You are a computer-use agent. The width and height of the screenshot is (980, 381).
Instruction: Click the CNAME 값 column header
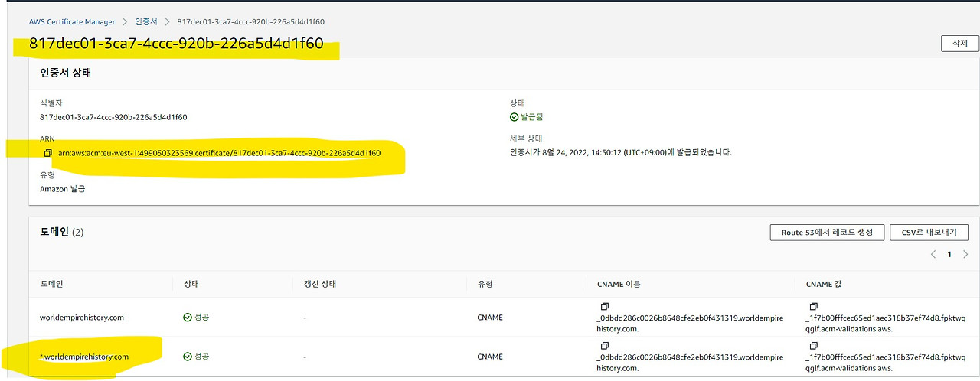(822, 284)
